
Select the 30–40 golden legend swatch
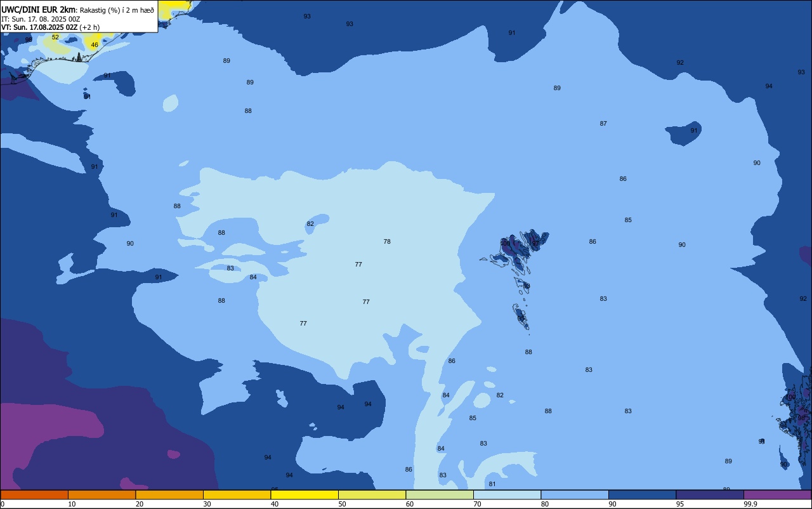coord(237,494)
